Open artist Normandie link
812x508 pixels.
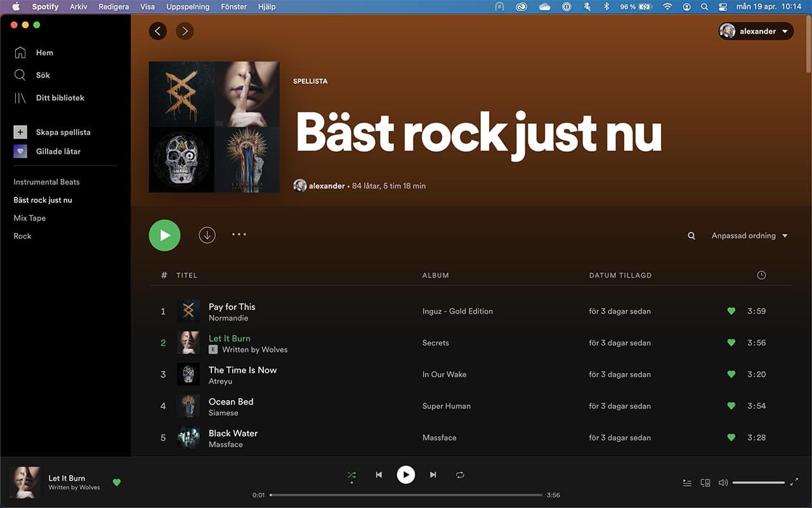click(x=228, y=318)
